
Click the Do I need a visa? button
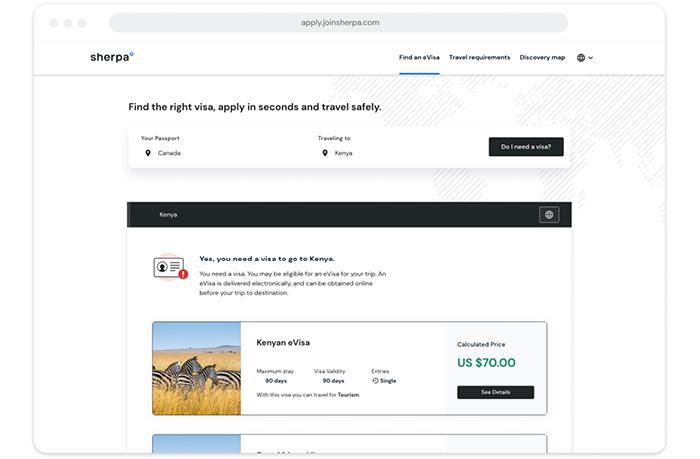click(x=526, y=146)
